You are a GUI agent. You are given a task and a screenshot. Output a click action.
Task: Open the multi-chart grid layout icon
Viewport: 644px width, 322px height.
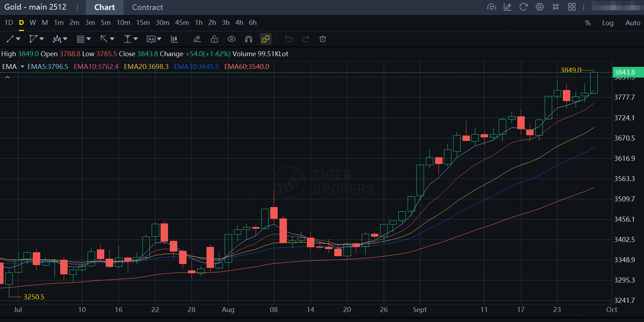click(x=571, y=7)
